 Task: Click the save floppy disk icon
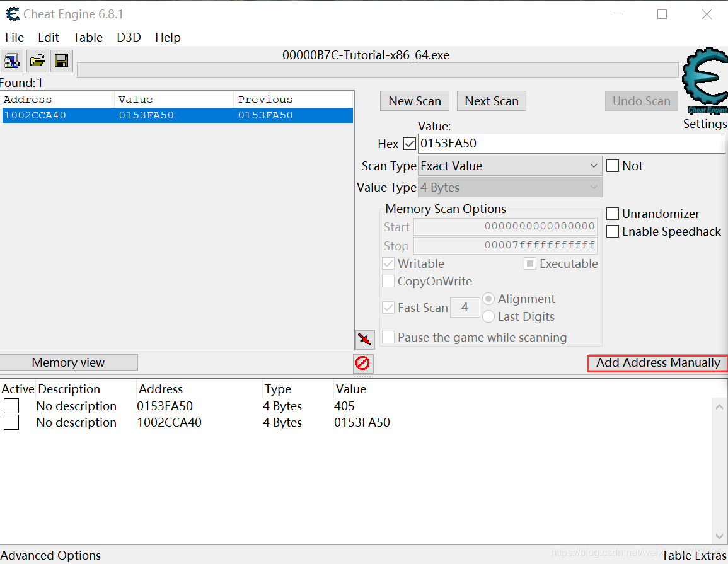point(61,60)
